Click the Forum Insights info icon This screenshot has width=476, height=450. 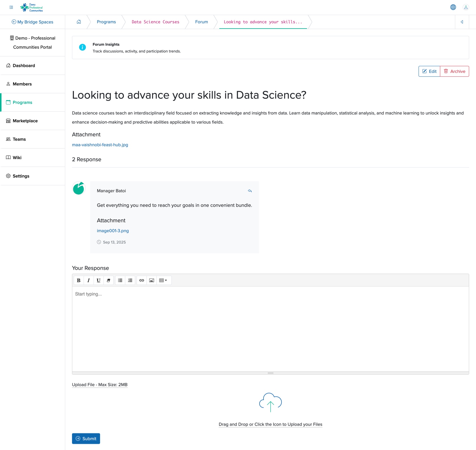82,47
